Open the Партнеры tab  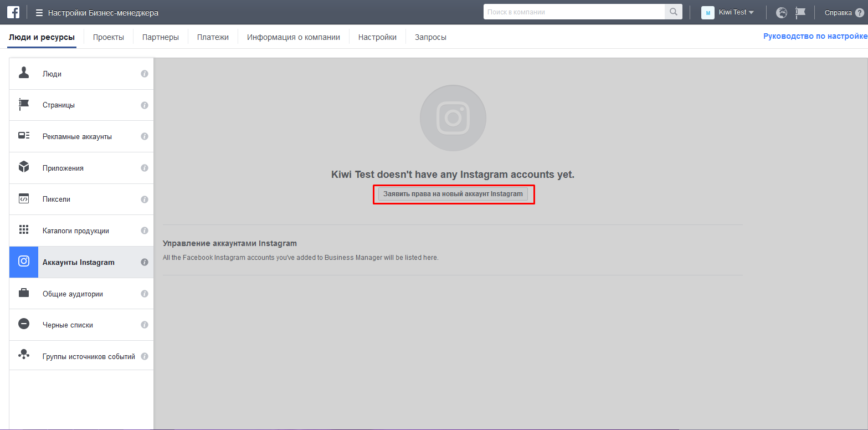pyautogui.click(x=161, y=37)
